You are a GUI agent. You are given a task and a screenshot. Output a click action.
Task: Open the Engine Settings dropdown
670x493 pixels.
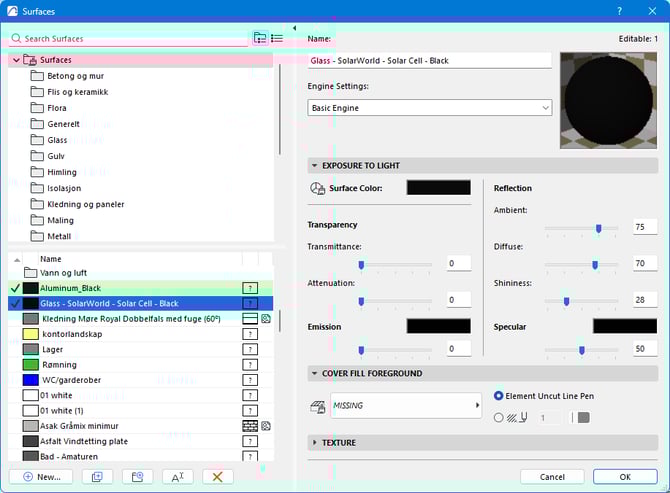coord(429,107)
